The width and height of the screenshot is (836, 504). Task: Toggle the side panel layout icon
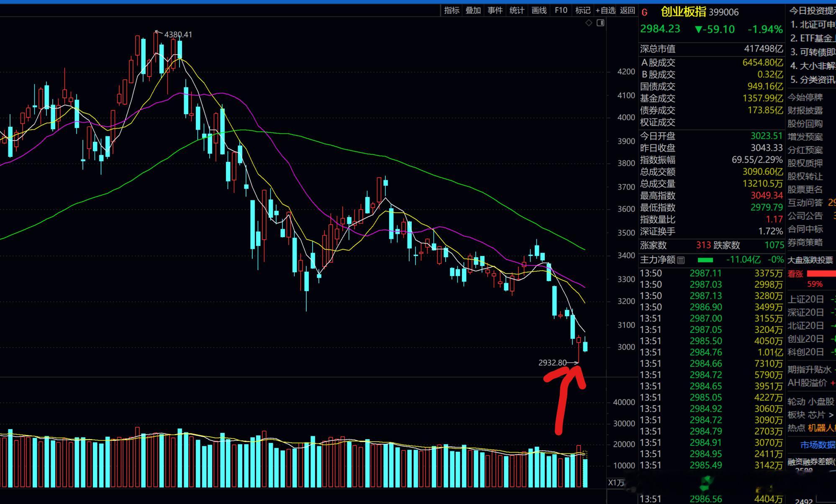pyautogui.click(x=600, y=23)
